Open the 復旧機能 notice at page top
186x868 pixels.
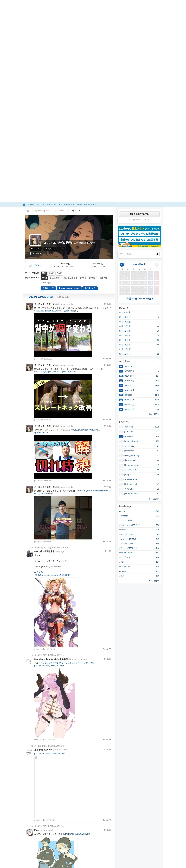[61, 205]
